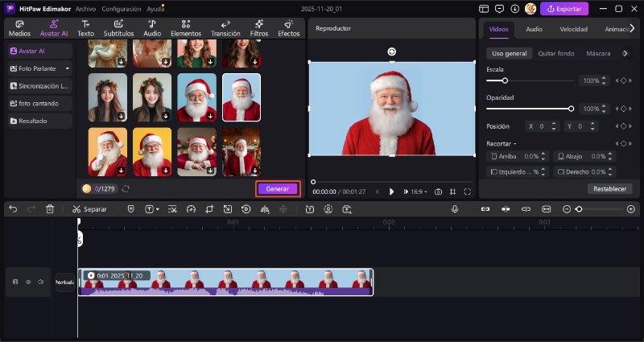The image size is (644, 342).
Task: Open the Configuración menu
Action: coord(122,9)
